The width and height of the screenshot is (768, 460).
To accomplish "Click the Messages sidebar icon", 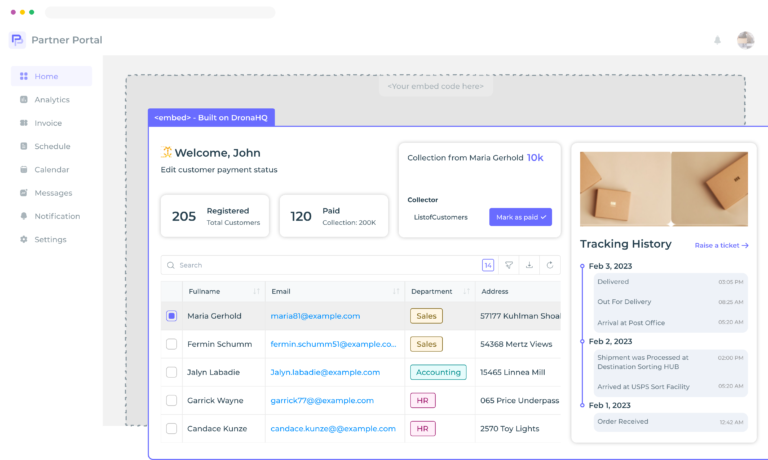I will [x=24, y=193].
